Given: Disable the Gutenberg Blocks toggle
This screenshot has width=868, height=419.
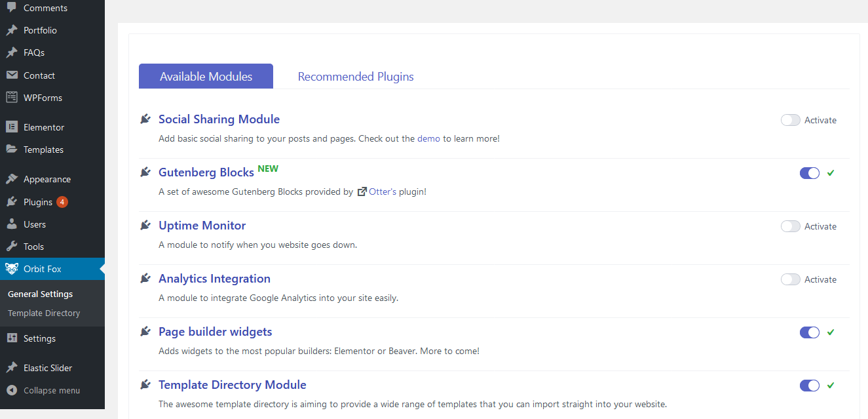Looking at the screenshot, I should click(810, 173).
